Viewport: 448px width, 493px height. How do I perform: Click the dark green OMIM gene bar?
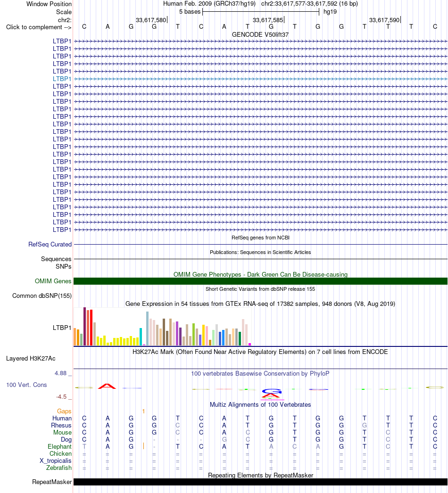[x=260, y=281]
